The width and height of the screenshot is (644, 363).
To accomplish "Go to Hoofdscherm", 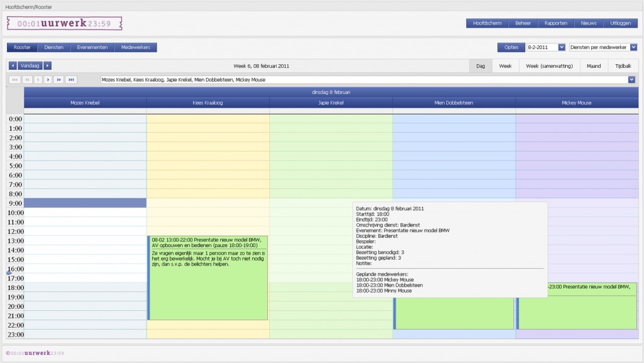I will (487, 23).
